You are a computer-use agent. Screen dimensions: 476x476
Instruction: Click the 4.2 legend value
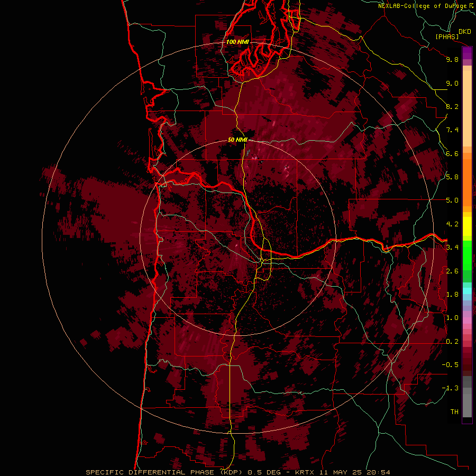coord(452,224)
